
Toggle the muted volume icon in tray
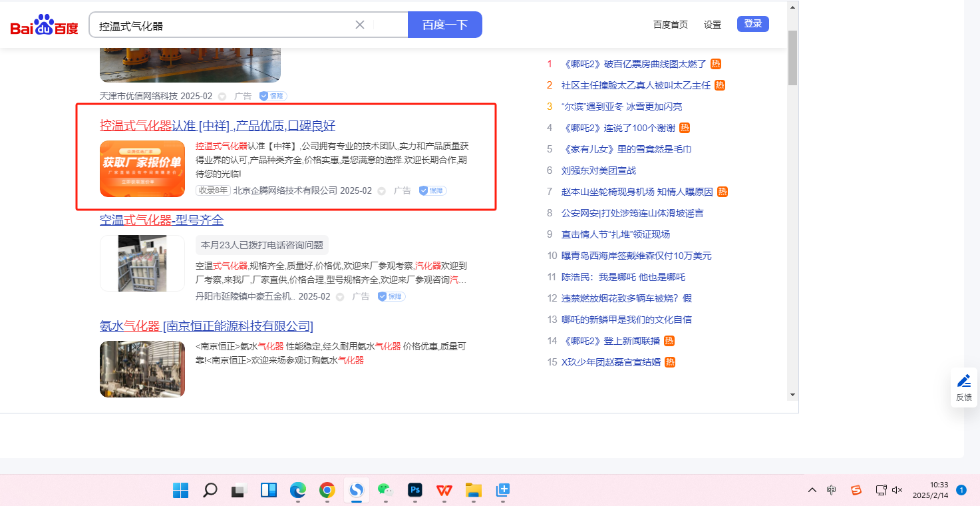897,491
